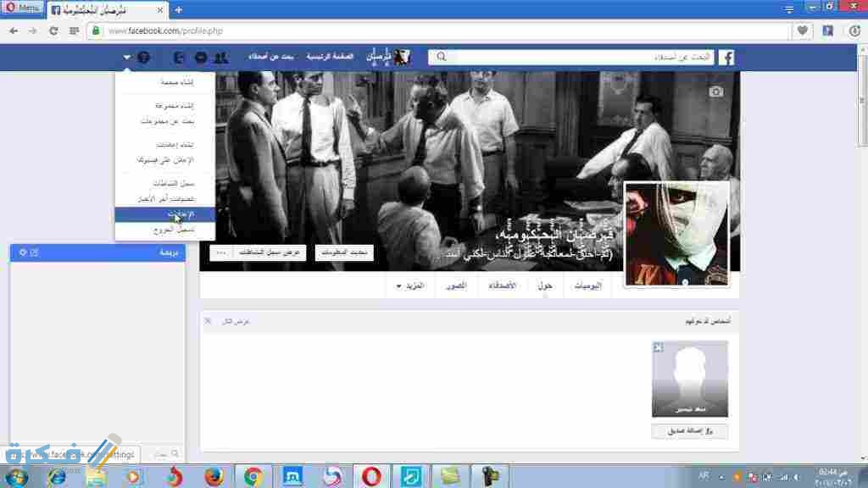Image resolution: width=868 pixels, height=488 pixels.
Task: Open the friend requests icon in Facebook bar
Action: 221,58
